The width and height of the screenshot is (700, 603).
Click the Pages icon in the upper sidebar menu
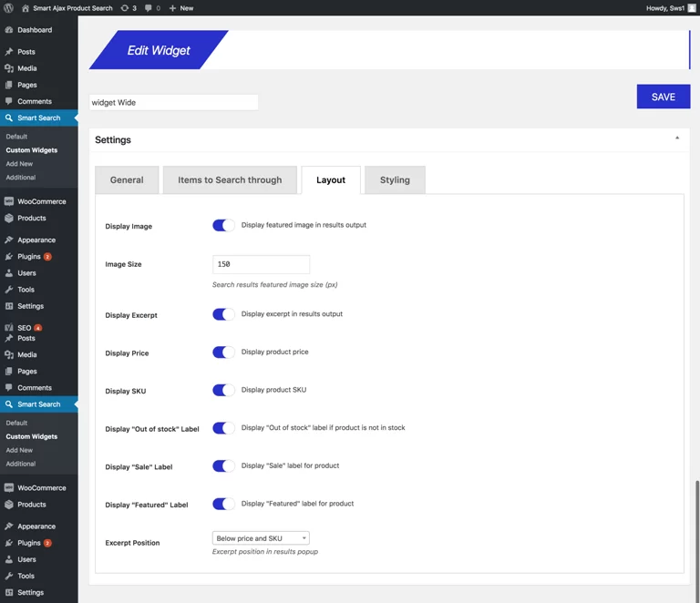pos(9,85)
